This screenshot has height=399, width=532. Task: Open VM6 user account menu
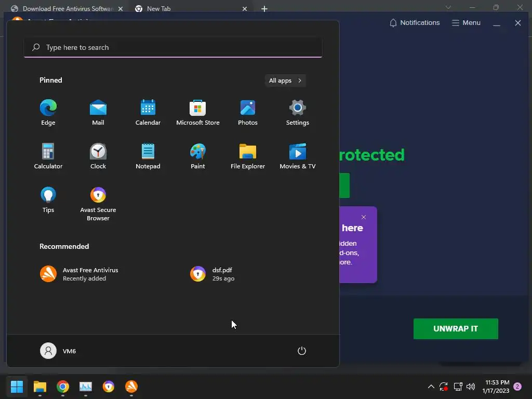(58, 351)
